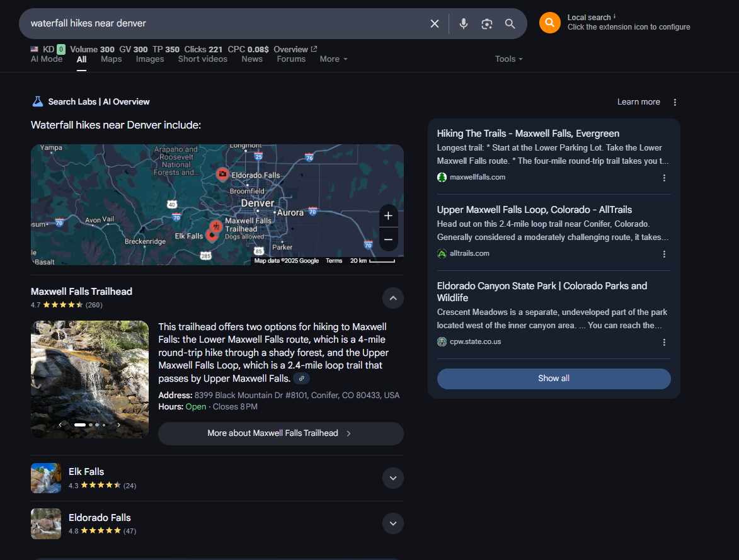Start voice search with microphone icon
This screenshot has width=739, height=560.
tap(464, 23)
